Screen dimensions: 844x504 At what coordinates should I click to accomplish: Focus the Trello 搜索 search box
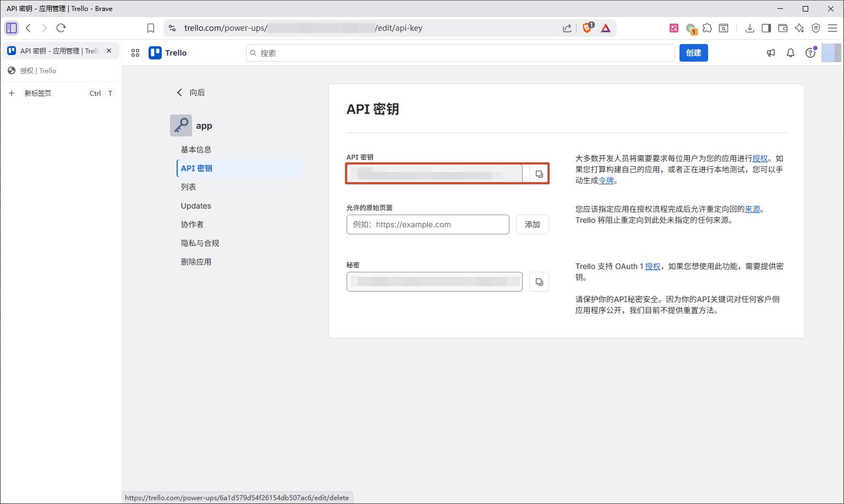pos(460,53)
